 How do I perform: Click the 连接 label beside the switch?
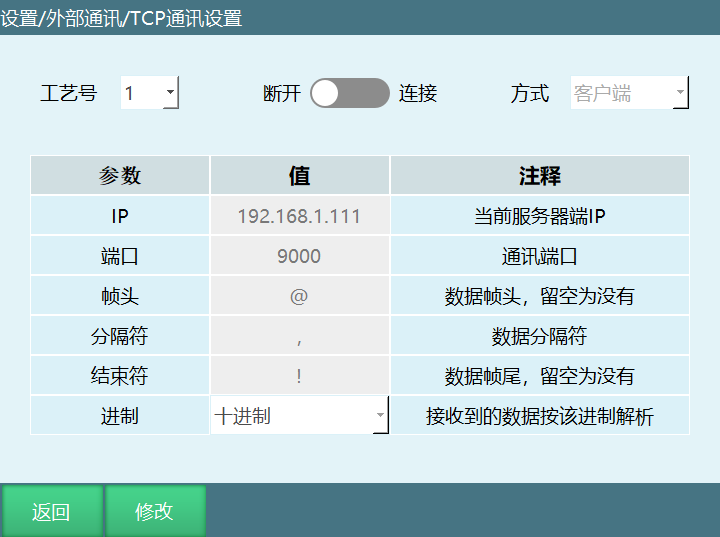point(418,94)
